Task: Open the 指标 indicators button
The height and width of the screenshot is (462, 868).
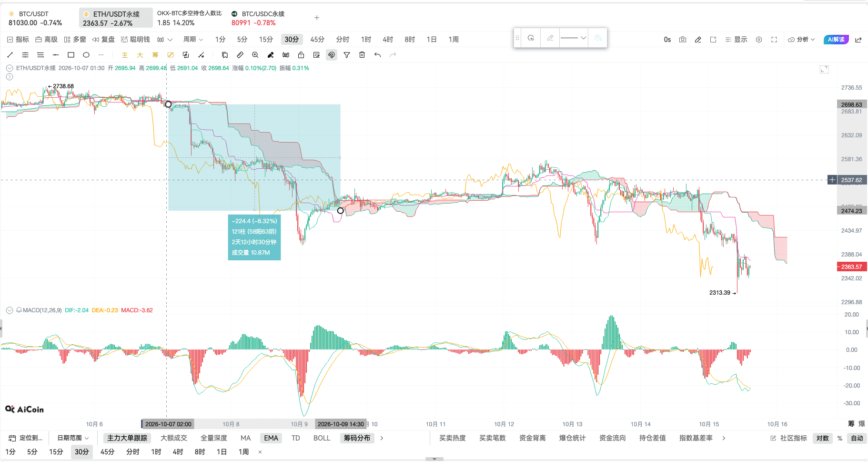Action: pos(18,40)
